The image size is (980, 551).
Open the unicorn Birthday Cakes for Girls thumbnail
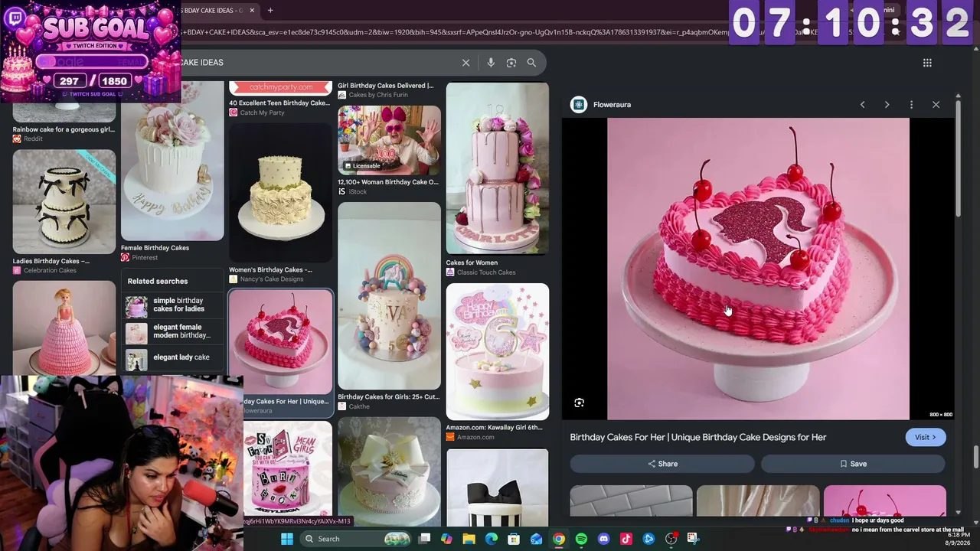coord(389,296)
